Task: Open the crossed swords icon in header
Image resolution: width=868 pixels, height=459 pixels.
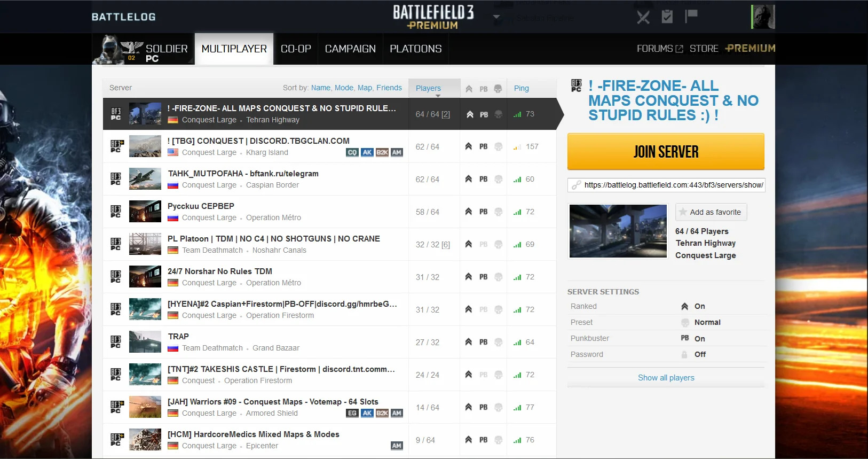Action: [643, 17]
